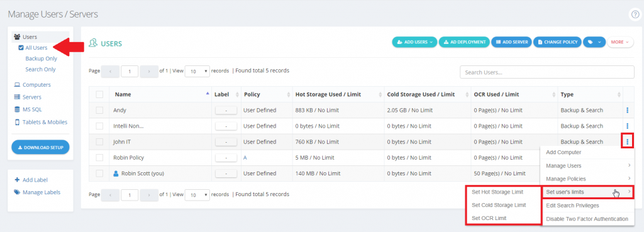
Task: Sort by Hot Storage Used / Limit
Action: (x=338, y=94)
